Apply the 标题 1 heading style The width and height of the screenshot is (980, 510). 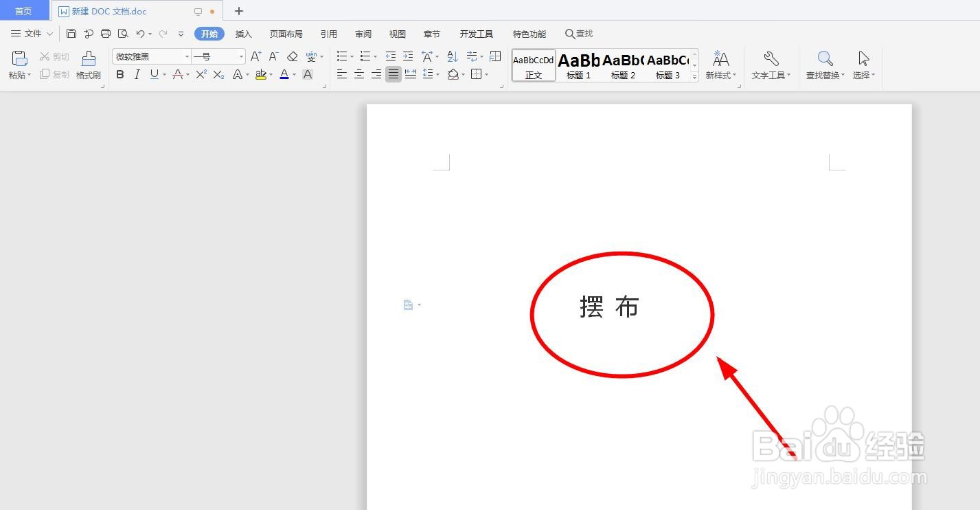578,65
